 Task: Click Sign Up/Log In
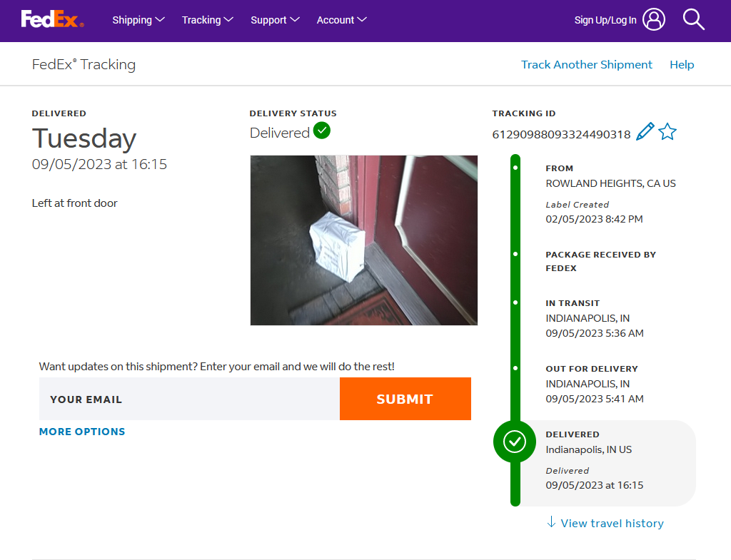(x=605, y=20)
